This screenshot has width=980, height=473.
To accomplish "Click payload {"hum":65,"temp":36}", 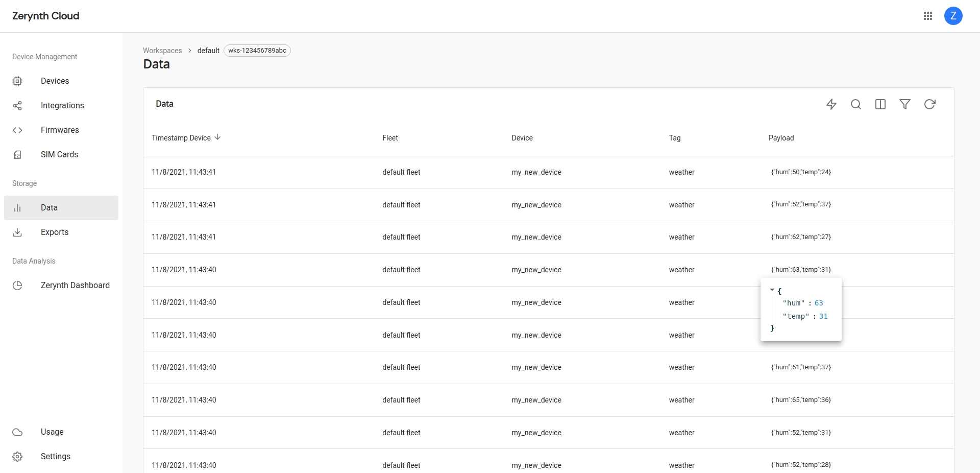I will tap(801, 400).
